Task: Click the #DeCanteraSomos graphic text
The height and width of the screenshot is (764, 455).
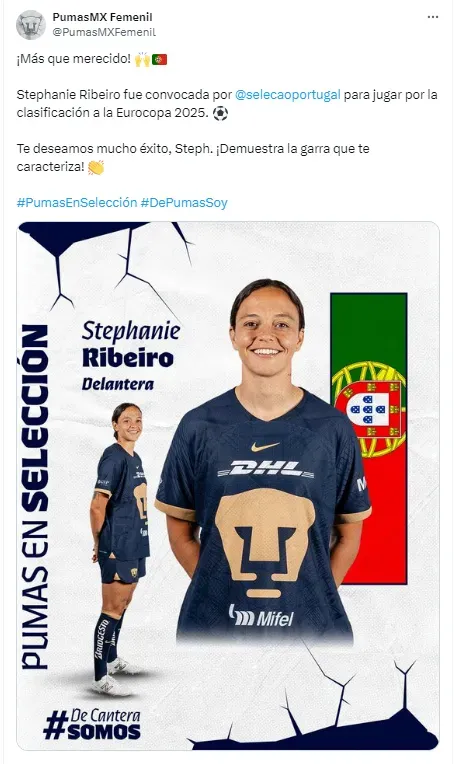Action: coord(92,725)
